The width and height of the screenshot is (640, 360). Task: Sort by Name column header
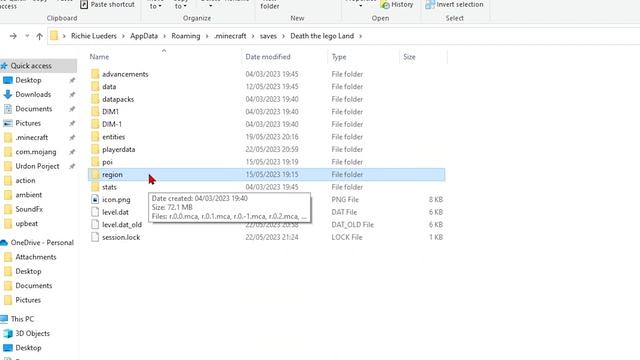(99, 57)
